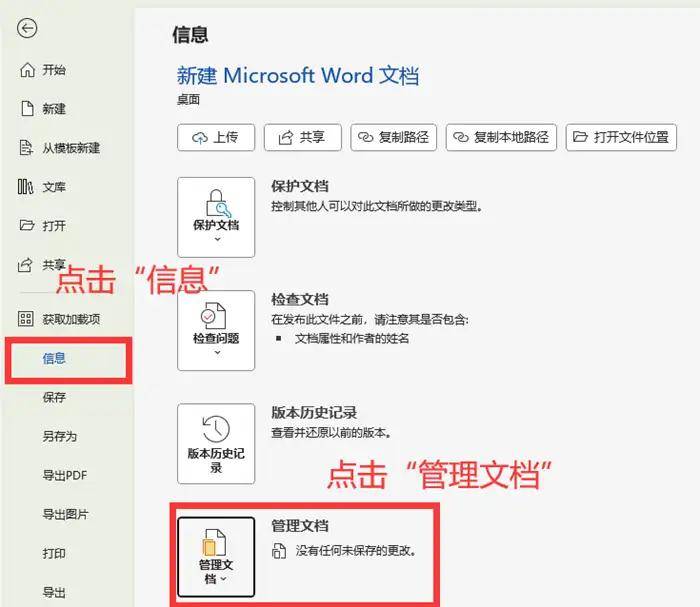This screenshot has height=607, width=700.
Task: Click the folder icon beside 打开
Action: tap(27, 225)
